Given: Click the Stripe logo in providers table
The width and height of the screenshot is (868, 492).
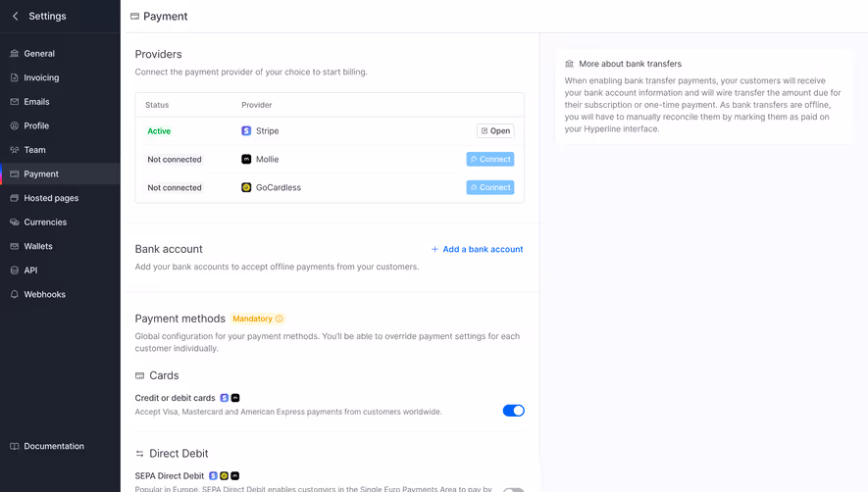Looking at the screenshot, I should [246, 130].
